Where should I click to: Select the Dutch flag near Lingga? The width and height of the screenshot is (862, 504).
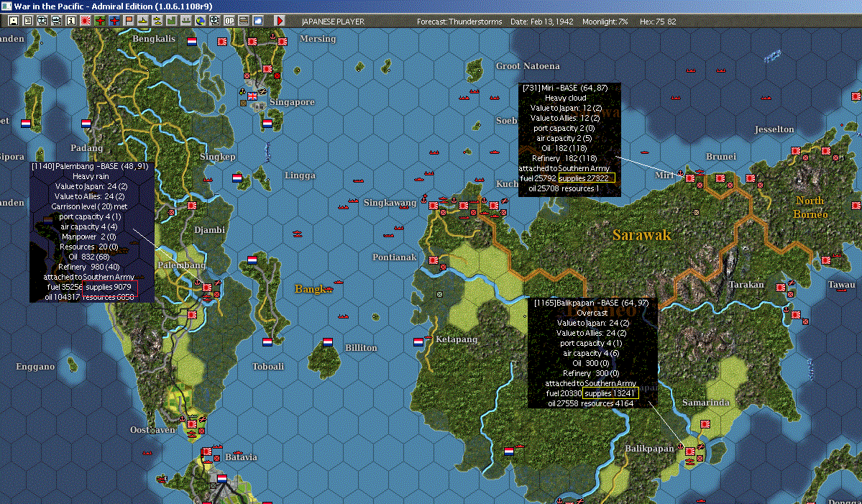(237, 178)
